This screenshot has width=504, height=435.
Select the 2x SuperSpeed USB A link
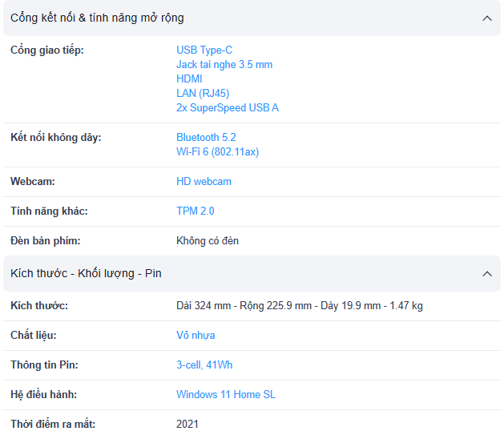[x=228, y=107]
